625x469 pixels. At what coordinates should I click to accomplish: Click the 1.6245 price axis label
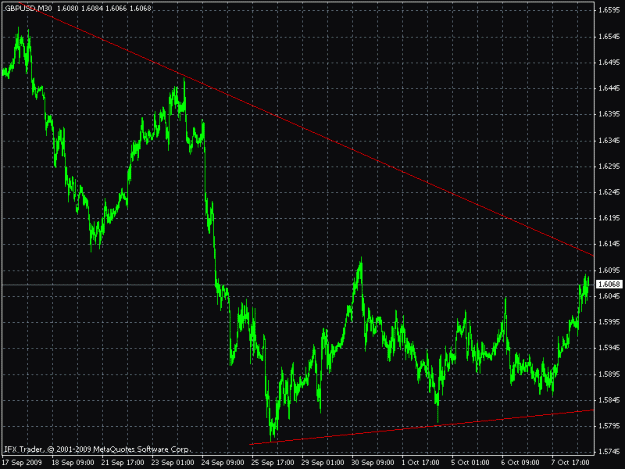point(609,192)
